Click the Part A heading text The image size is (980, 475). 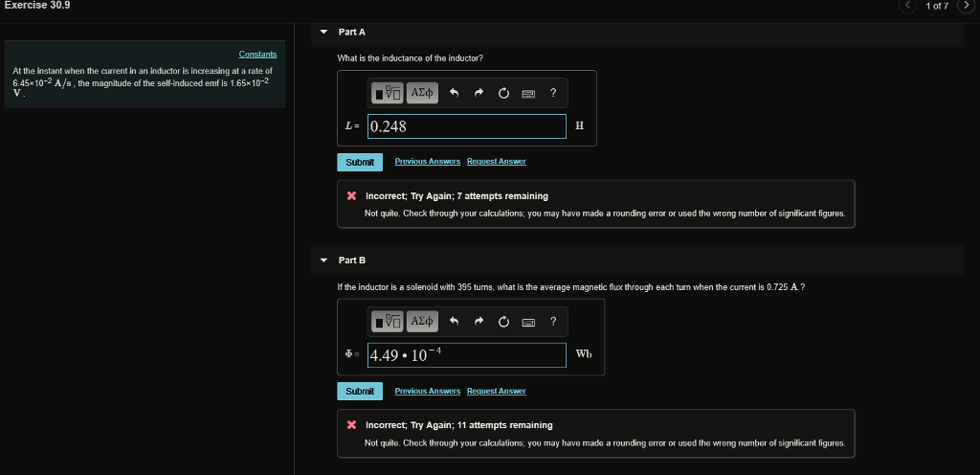tap(352, 32)
